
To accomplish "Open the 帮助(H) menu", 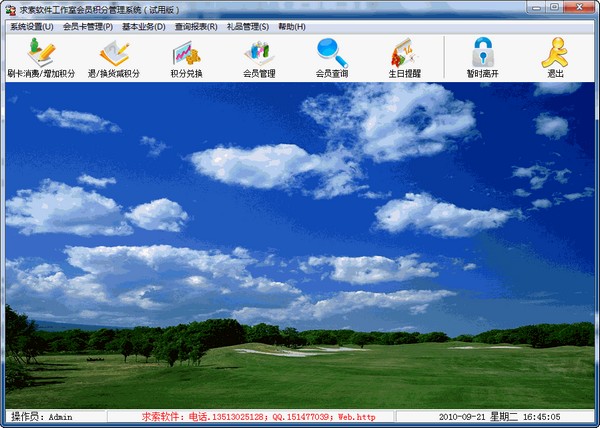I will [292, 27].
